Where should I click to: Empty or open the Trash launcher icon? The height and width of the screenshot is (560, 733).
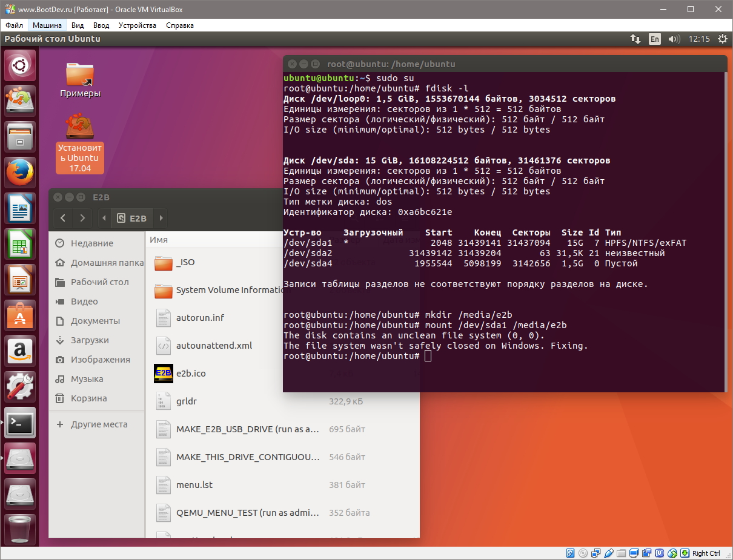click(21, 529)
